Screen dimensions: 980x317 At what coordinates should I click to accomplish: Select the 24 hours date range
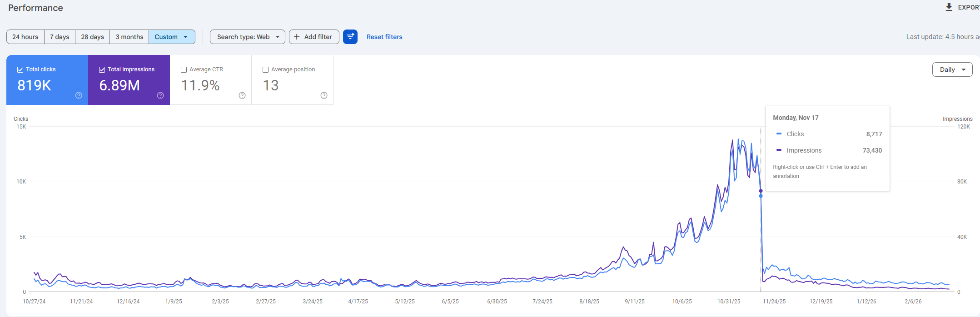pyautogui.click(x=25, y=37)
